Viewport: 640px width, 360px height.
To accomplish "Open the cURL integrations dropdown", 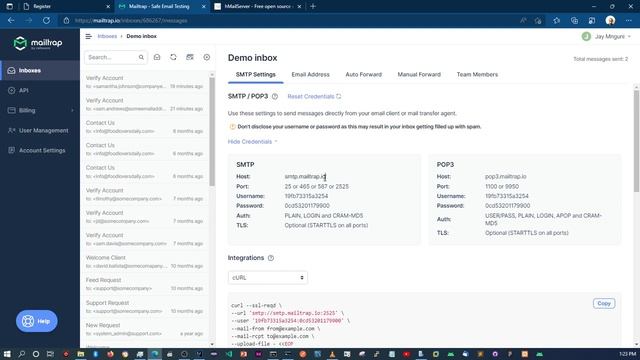I will click(x=268, y=278).
